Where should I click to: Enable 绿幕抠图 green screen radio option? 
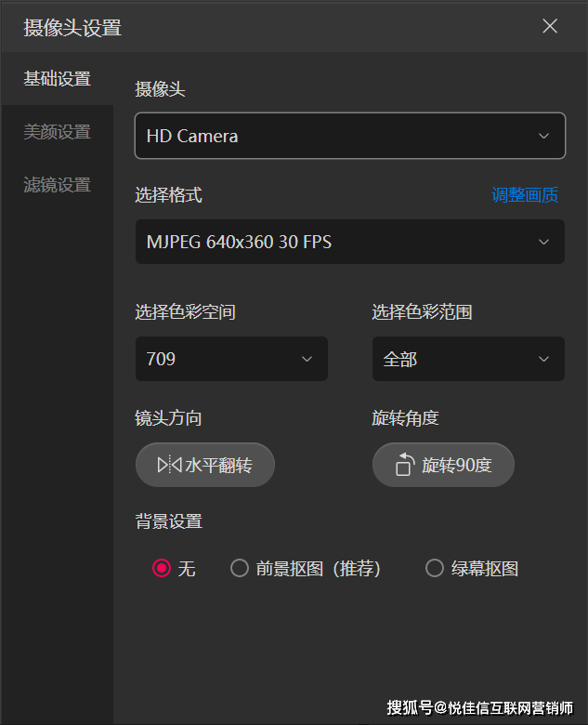coord(434,569)
